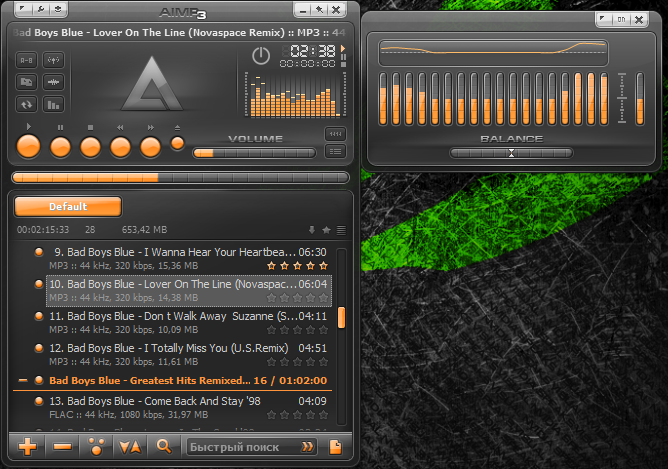The width and height of the screenshot is (668, 469).
Task: Pause playback with the orange pause button
Action: pos(60,147)
